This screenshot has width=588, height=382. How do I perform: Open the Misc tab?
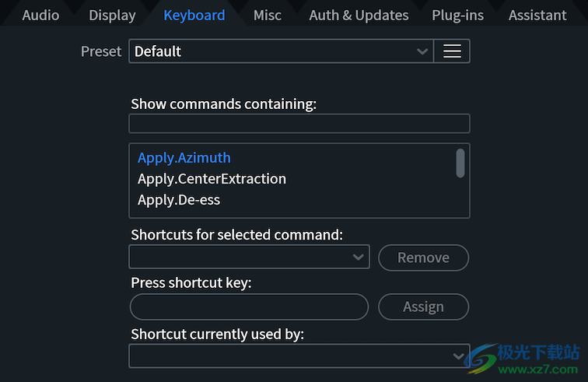(268, 15)
